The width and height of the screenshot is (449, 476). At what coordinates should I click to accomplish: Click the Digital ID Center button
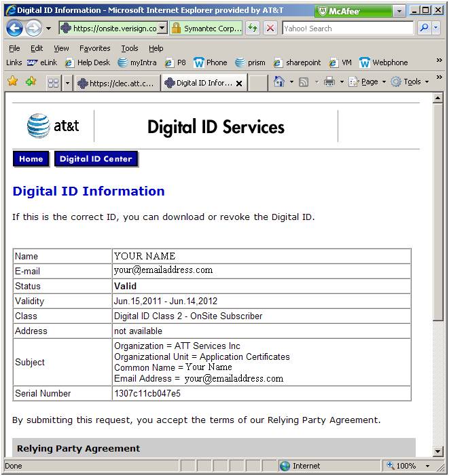96,159
